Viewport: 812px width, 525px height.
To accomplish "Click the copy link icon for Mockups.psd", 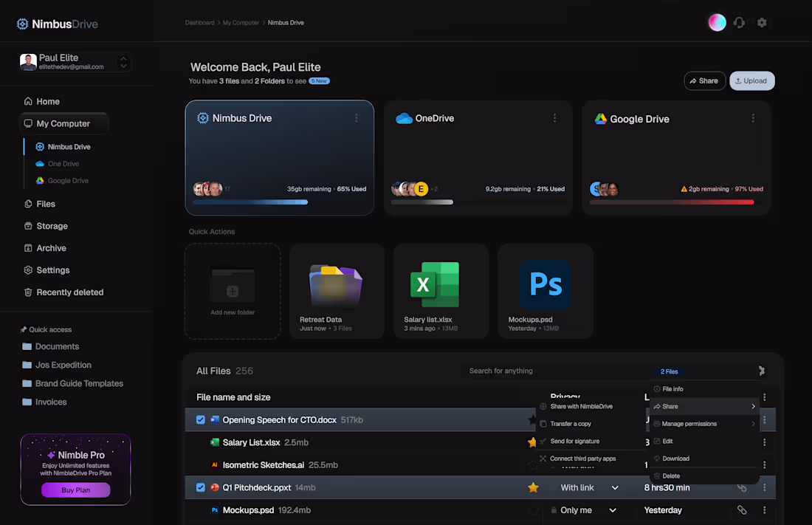I will 742,510.
